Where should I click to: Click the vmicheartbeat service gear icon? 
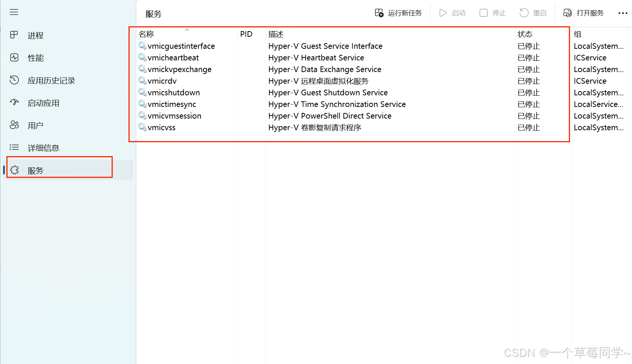pyautogui.click(x=142, y=57)
